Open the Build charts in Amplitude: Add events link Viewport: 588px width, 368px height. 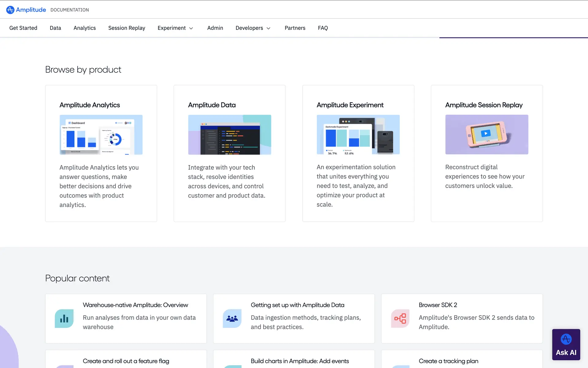pyautogui.click(x=300, y=361)
